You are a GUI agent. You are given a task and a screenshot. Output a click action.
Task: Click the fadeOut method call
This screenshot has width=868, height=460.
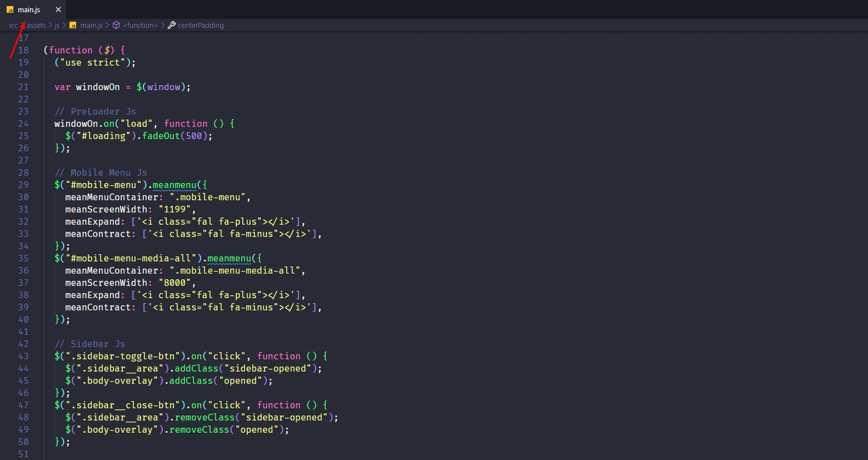pyautogui.click(x=161, y=136)
